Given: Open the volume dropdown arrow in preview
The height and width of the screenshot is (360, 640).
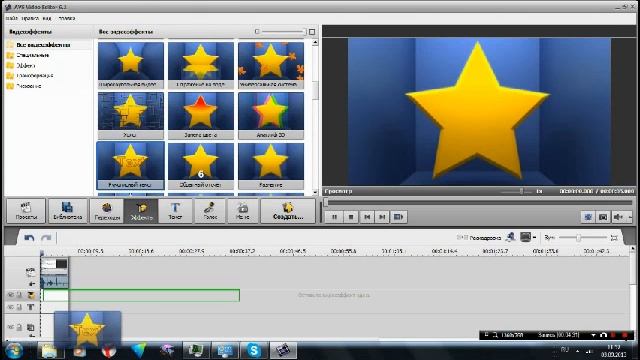Looking at the screenshot, I should (x=630, y=217).
